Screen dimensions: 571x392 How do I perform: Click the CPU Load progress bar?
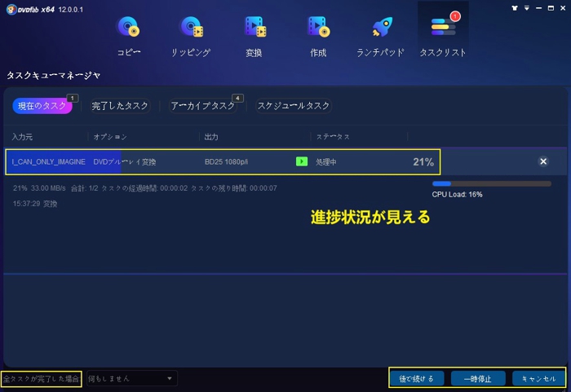point(492,184)
